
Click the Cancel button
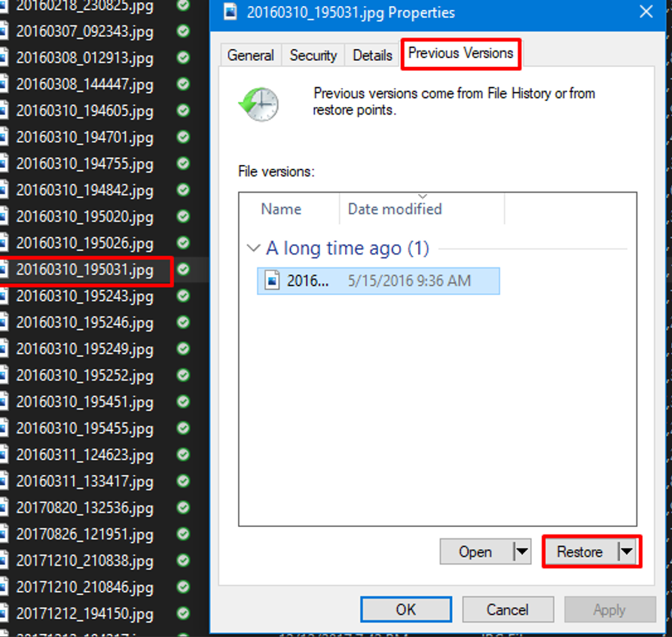507,609
